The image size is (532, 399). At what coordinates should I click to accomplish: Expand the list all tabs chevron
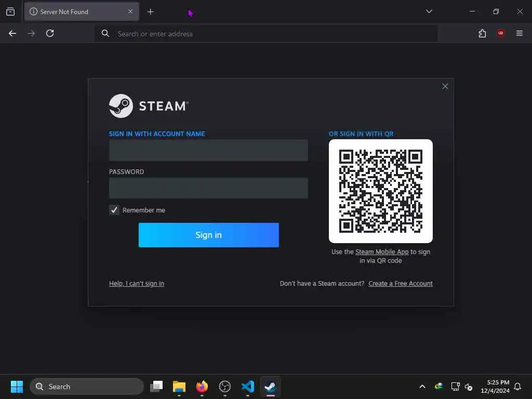point(429,11)
